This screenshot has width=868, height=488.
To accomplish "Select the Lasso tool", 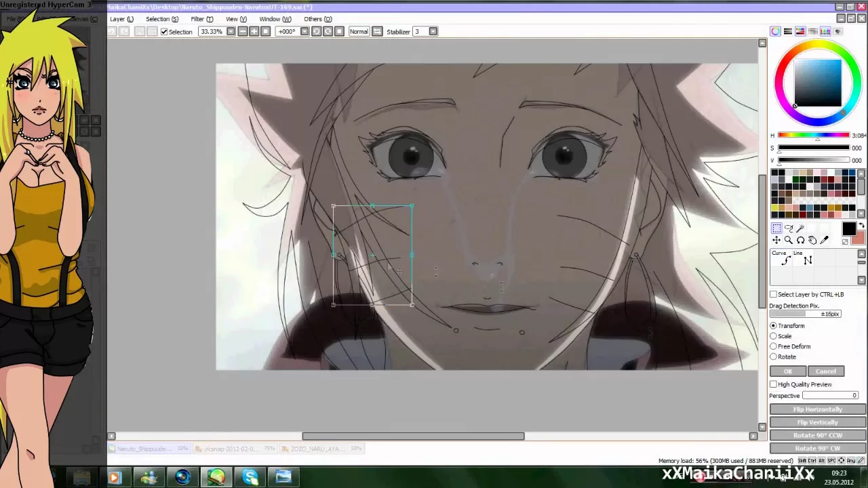I will tap(789, 228).
